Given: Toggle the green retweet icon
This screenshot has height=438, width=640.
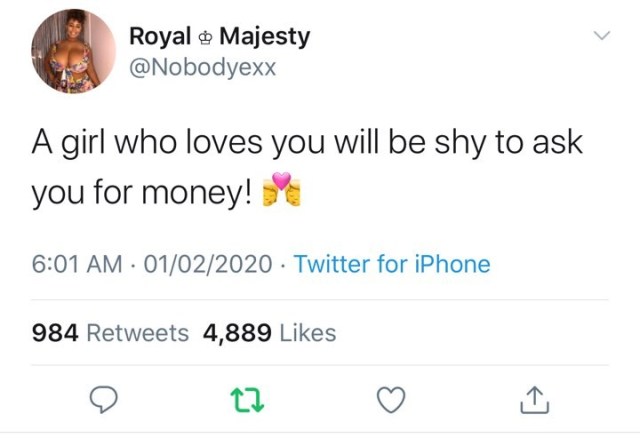Looking at the screenshot, I should [x=247, y=400].
